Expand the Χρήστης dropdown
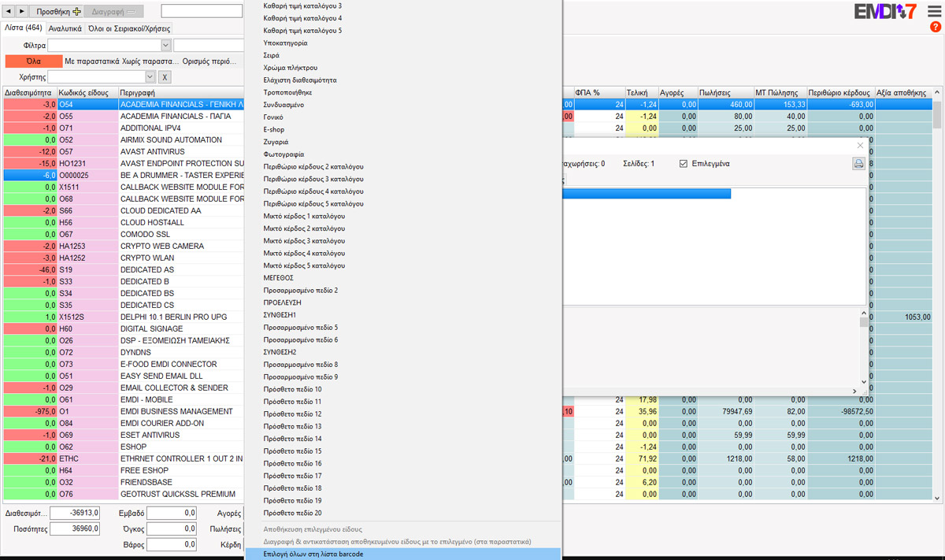Image resolution: width=945 pixels, height=560 pixels. (x=150, y=77)
